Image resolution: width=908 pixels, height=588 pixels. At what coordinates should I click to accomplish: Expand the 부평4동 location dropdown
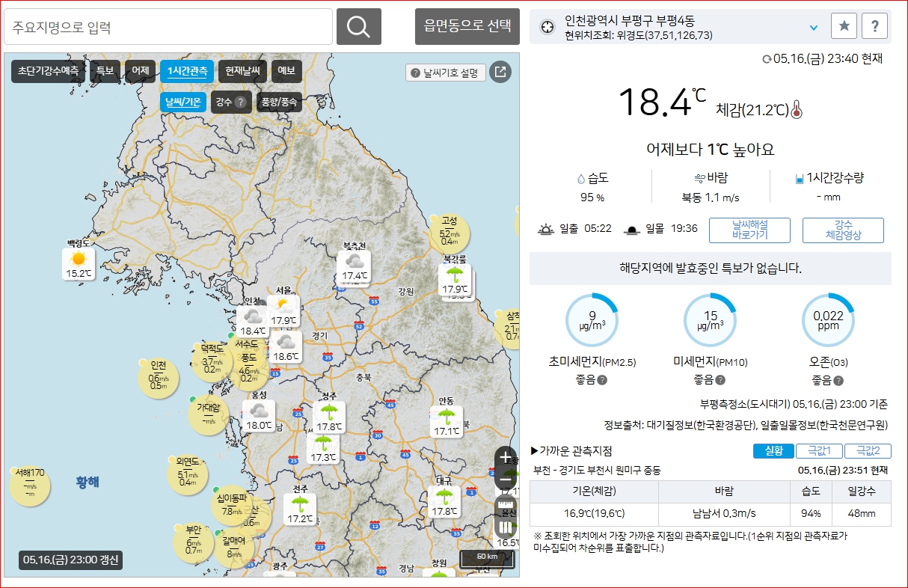coord(814,28)
